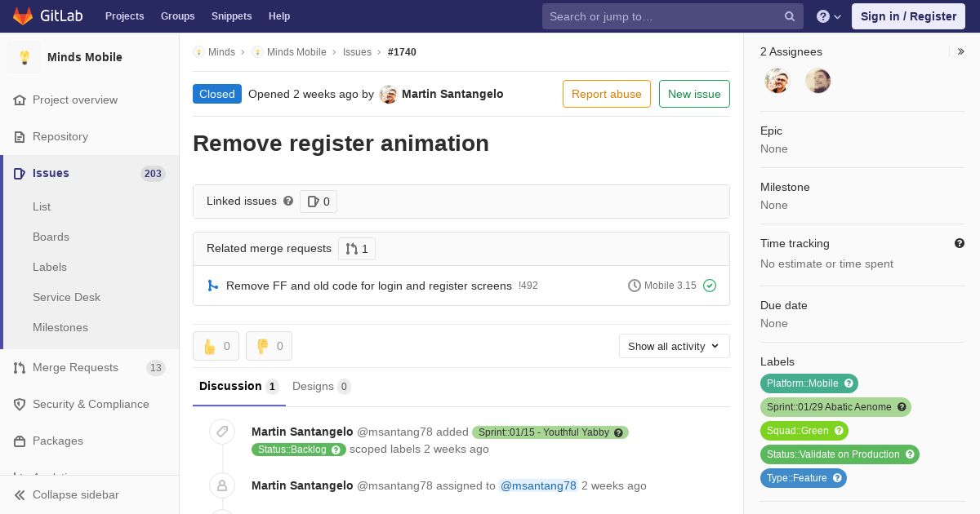The height and width of the screenshot is (514, 980).
Task: Open merge request Remove FF and old code
Action: click(369, 286)
